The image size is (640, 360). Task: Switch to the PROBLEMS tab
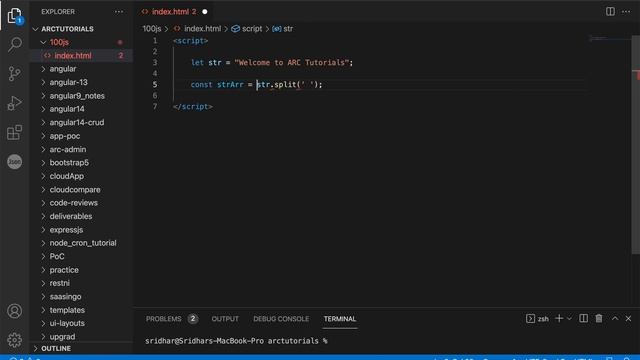point(164,319)
